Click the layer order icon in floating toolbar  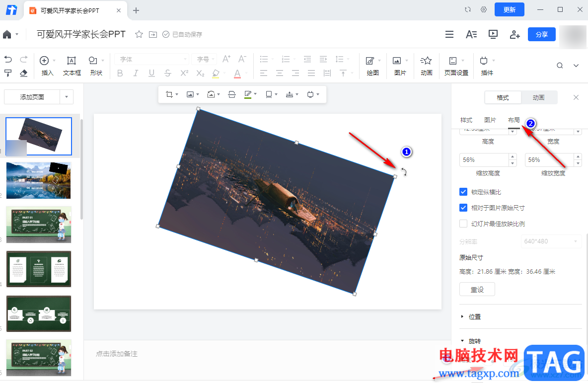[290, 94]
